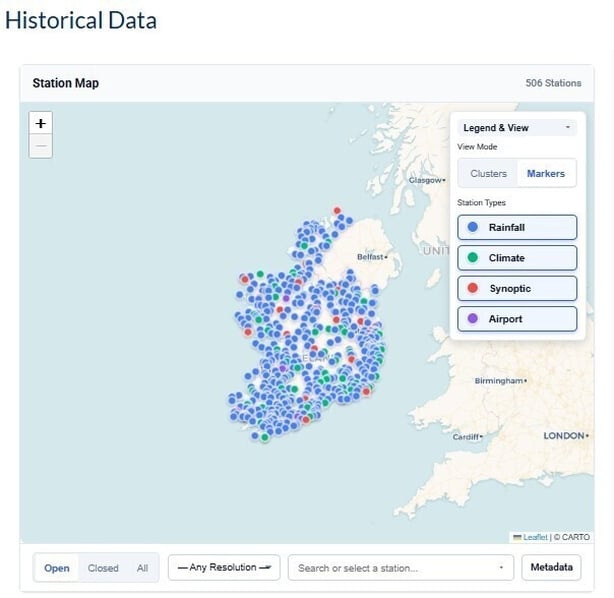Select the southernmost green climate station marker

tap(265, 437)
